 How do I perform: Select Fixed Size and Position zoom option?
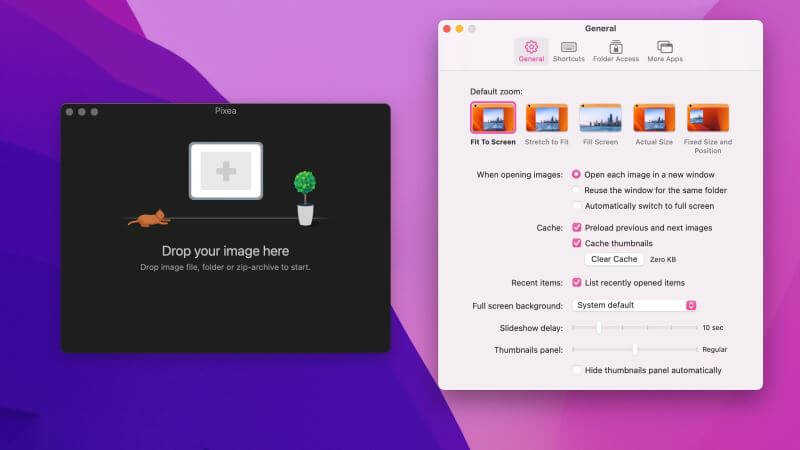coord(708,118)
